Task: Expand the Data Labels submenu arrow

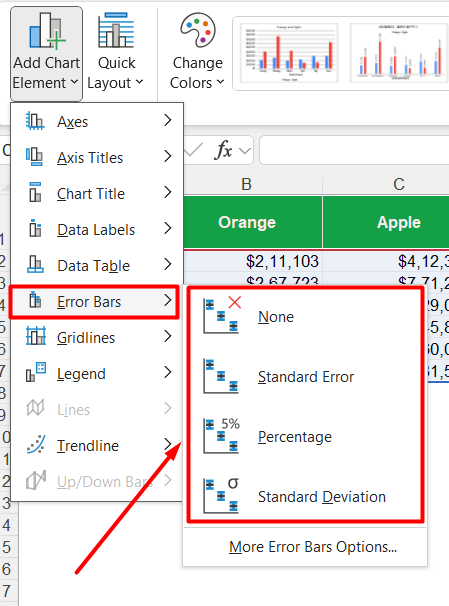Action: (x=168, y=228)
